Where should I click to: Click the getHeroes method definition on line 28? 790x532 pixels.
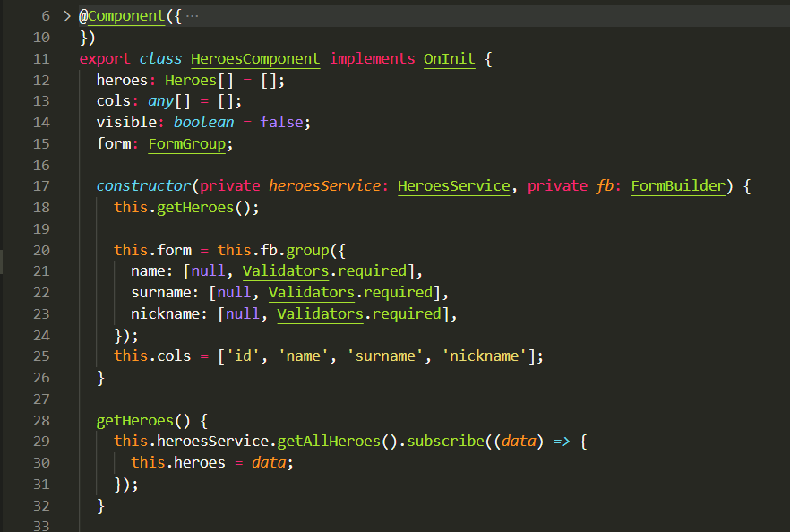pos(135,421)
